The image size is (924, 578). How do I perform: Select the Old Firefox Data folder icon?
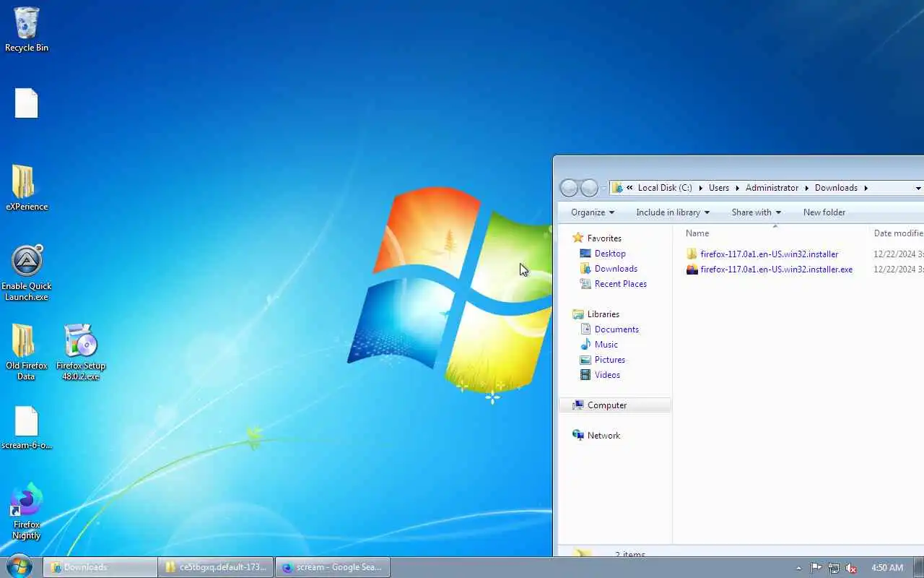(26, 352)
